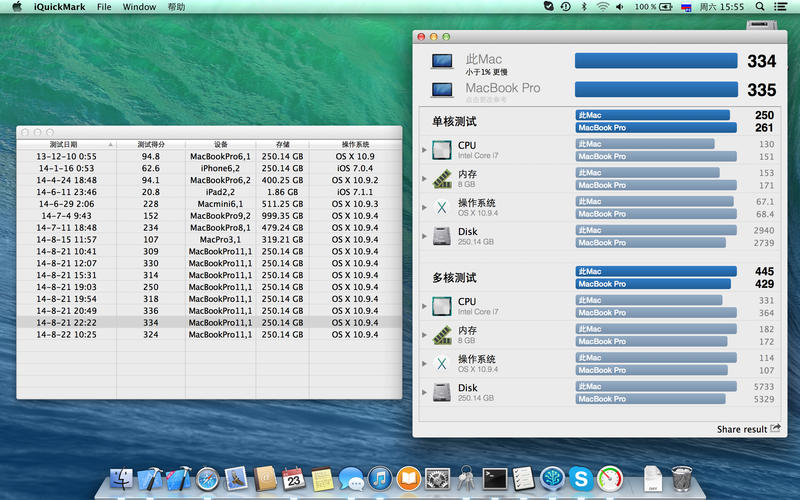
Task: Open Messages chat bubbles icon
Action: [x=351, y=479]
